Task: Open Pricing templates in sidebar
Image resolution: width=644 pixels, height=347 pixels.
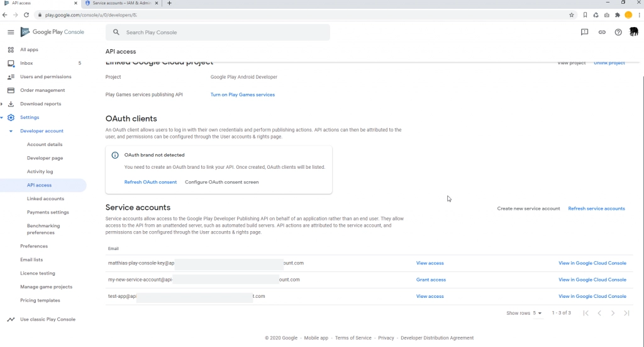Action: click(40, 300)
